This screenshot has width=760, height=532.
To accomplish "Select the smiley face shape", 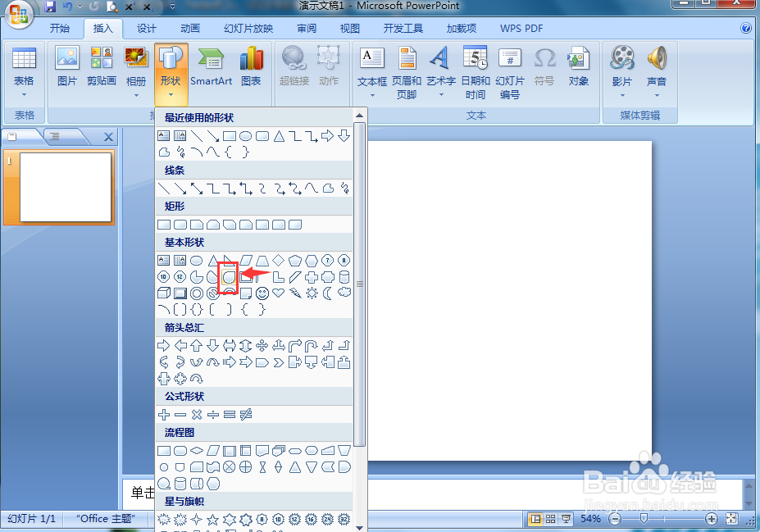I will coord(262,293).
